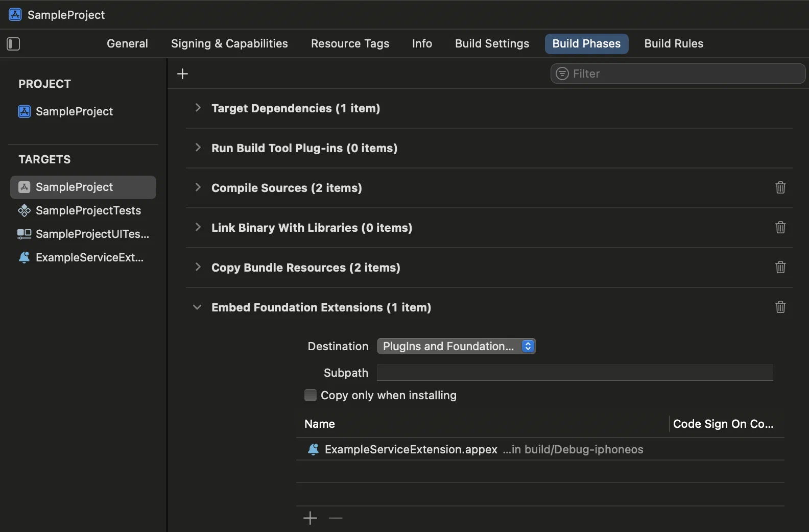Click the Filter search field
This screenshot has width=809, height=532.
tap(684, 74)
